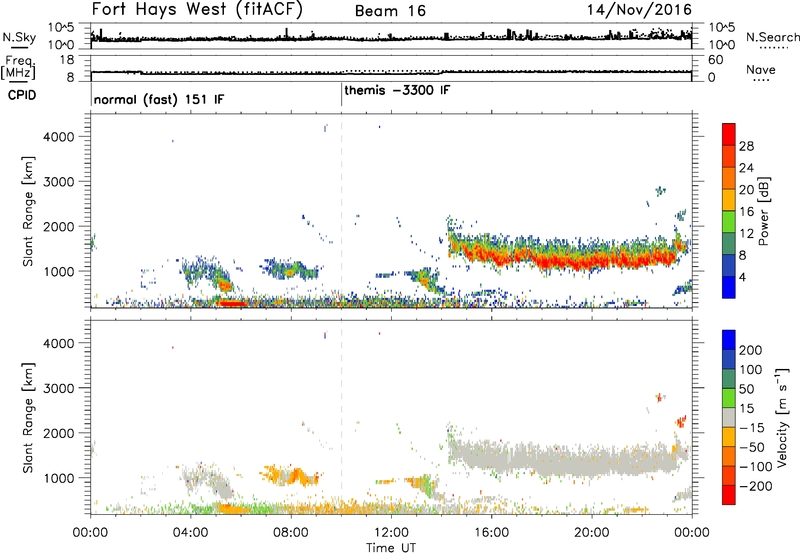Select the 'Beam 16' label

(390, 11)
